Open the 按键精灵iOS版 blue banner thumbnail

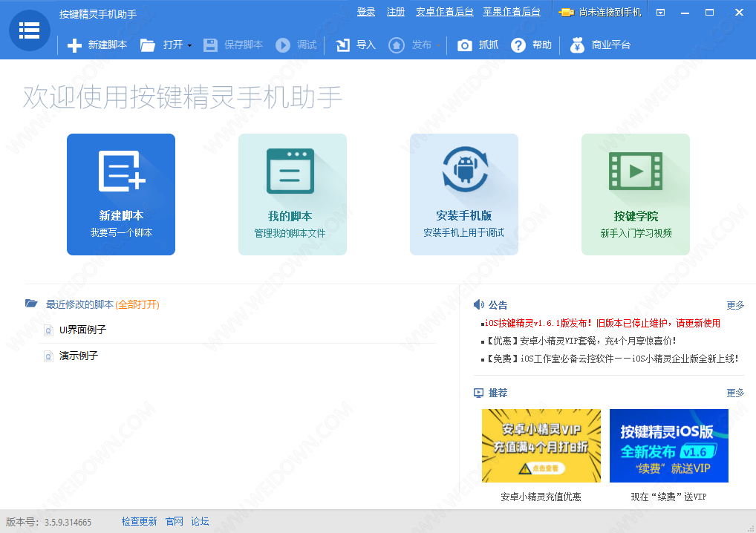point(668,445)
